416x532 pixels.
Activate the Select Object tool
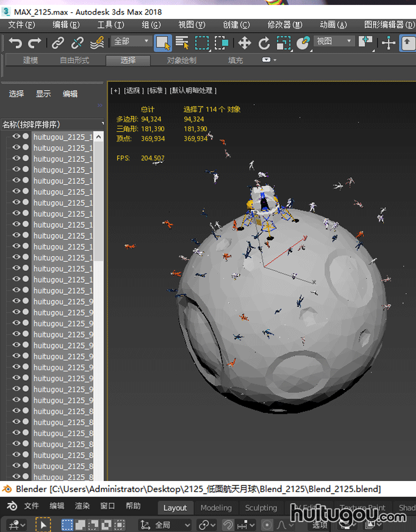[x=163, y=43]
